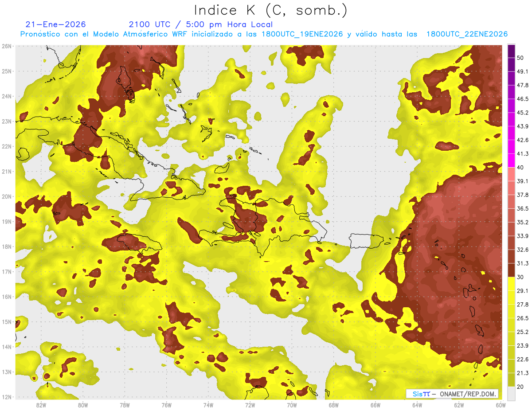The height and width of the screenshot is (411, 532).
Task: Click the longitude label "66W"
Action: tap(375, 405)
